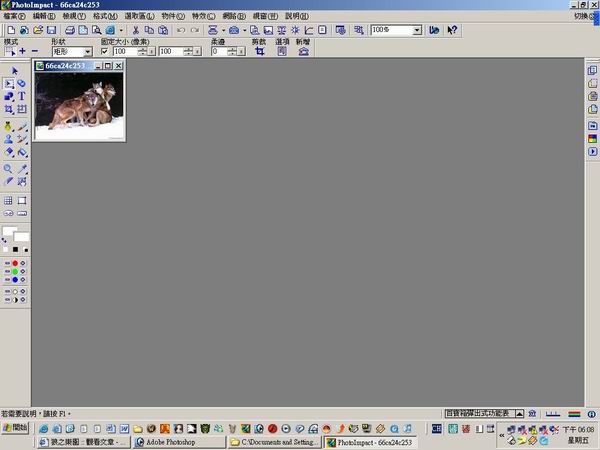Click the Crop (剪裁) attribute icon
The image size is (600, 450).
[x=260, y=51]
